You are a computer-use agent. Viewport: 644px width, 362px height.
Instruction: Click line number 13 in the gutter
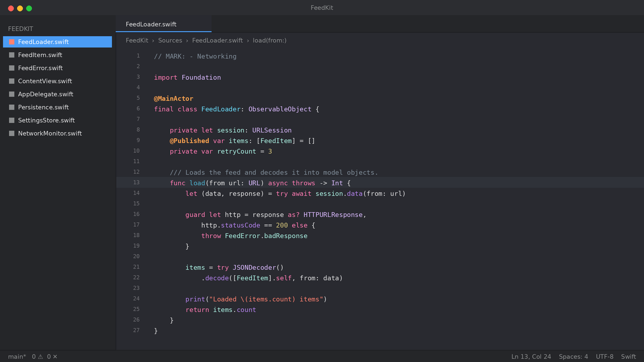[x=137, y=183]
